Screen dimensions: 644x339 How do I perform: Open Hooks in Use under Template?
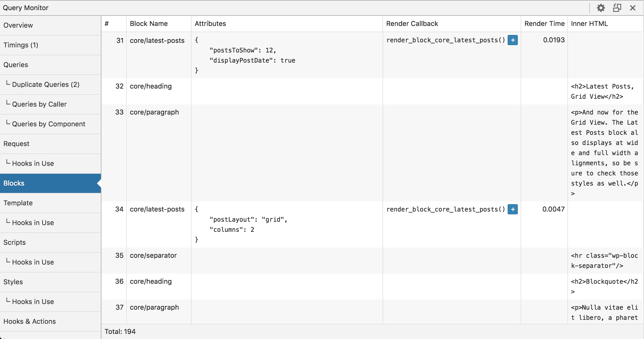coord(50,223)
